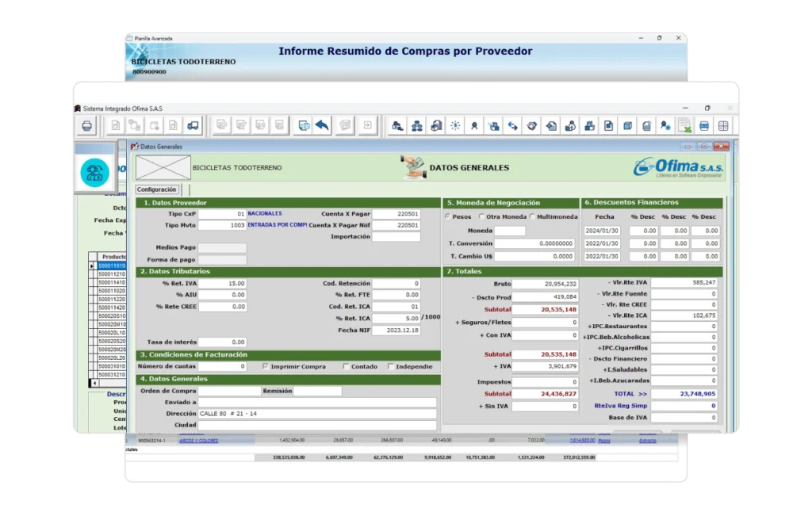Screen dimensions: 812x520
Task: Enable the Contado checkbox
Action: coord(346,366)
